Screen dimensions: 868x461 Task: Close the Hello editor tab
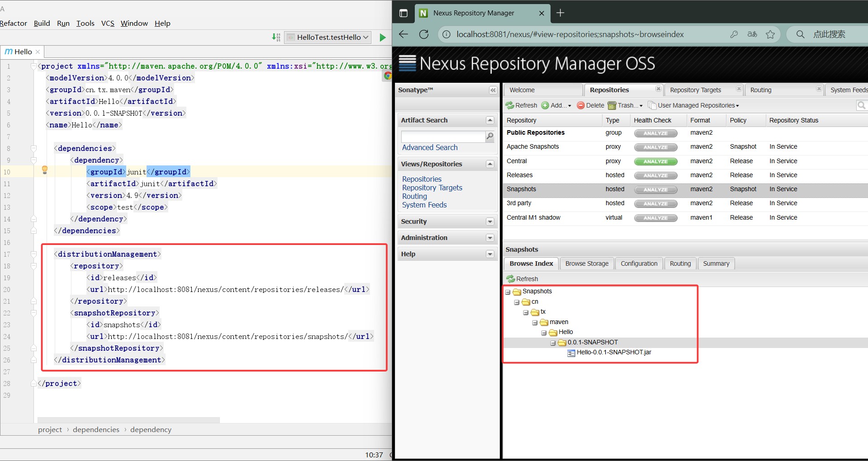click(38, 52)
